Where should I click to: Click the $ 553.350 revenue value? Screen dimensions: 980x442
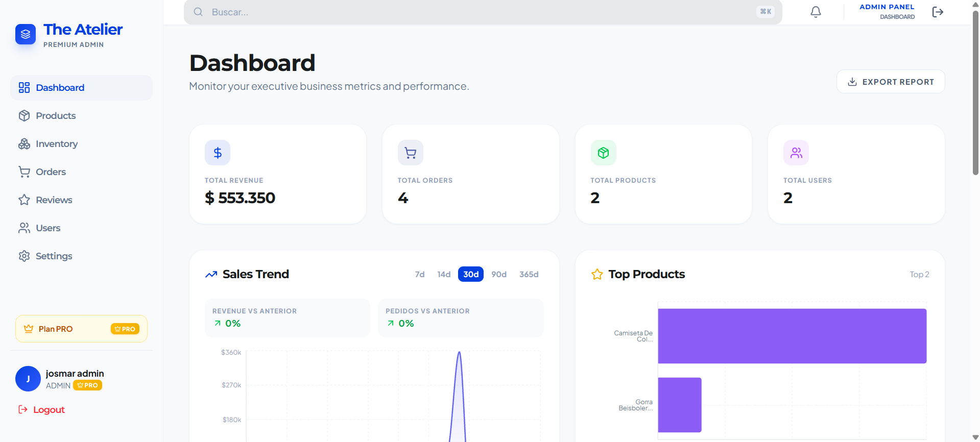coord(240,198)
